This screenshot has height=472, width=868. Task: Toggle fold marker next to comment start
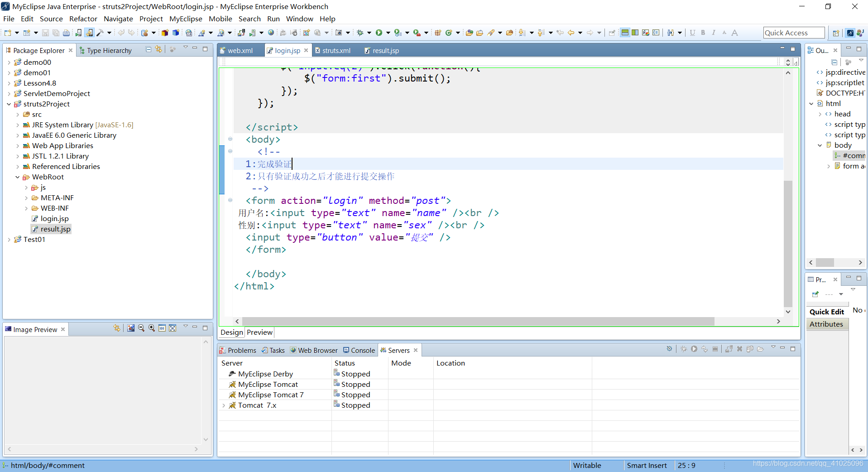click(x=230, y=151)
